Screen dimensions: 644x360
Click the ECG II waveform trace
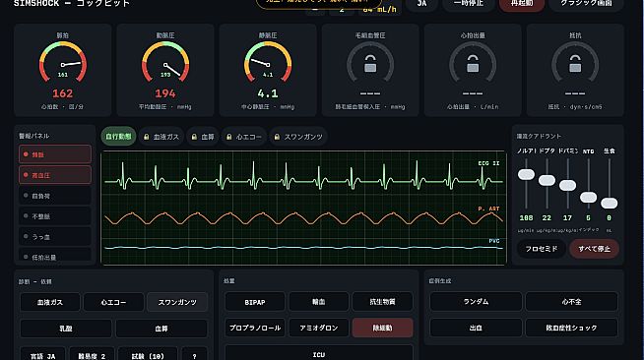304,175
